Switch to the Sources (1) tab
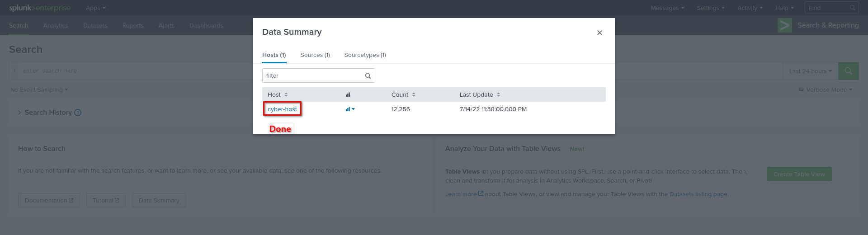Screen dimensions: 868x235 pos(315,55)
